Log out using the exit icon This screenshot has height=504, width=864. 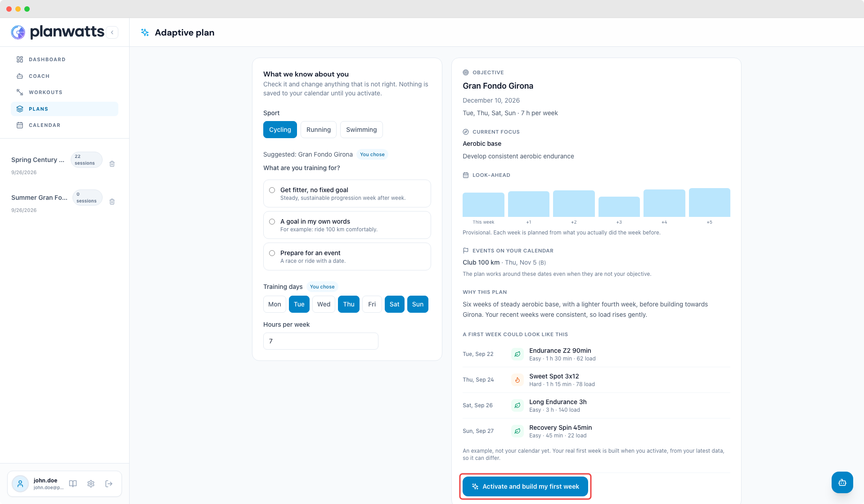pyautogui.click(x=109, y=484)
